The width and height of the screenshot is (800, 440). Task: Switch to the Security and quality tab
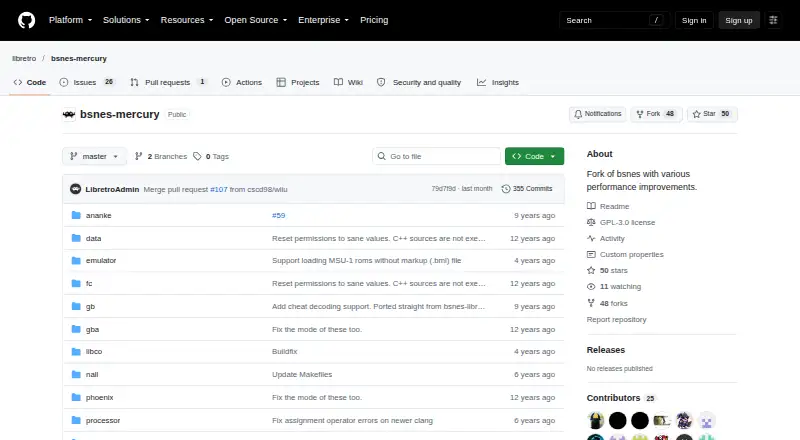tap(419, 82)
